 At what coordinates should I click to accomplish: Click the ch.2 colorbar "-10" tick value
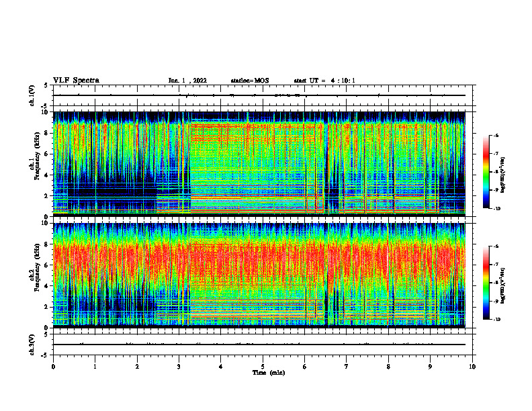point(496,320)
